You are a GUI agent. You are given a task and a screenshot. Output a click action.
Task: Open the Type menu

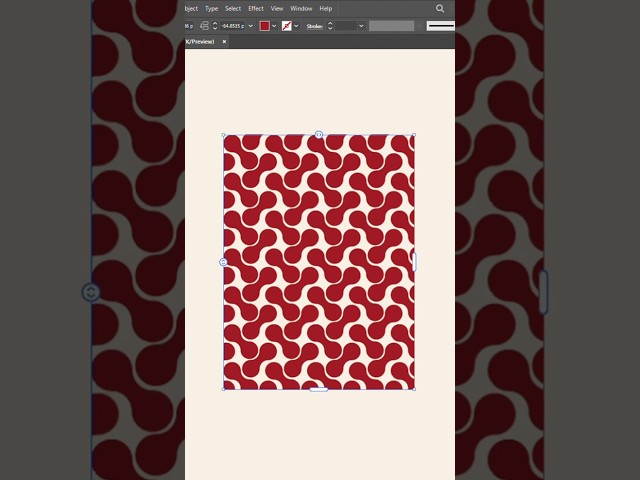[211, 9]
